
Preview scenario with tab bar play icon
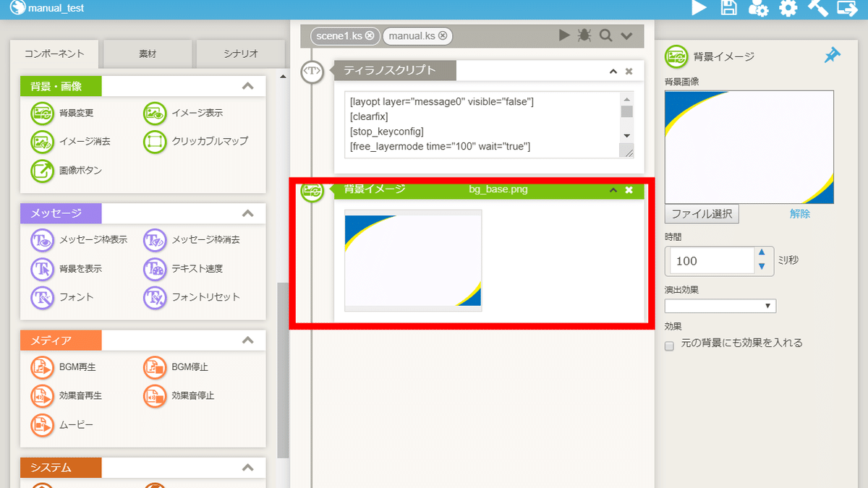click(564, 35)
